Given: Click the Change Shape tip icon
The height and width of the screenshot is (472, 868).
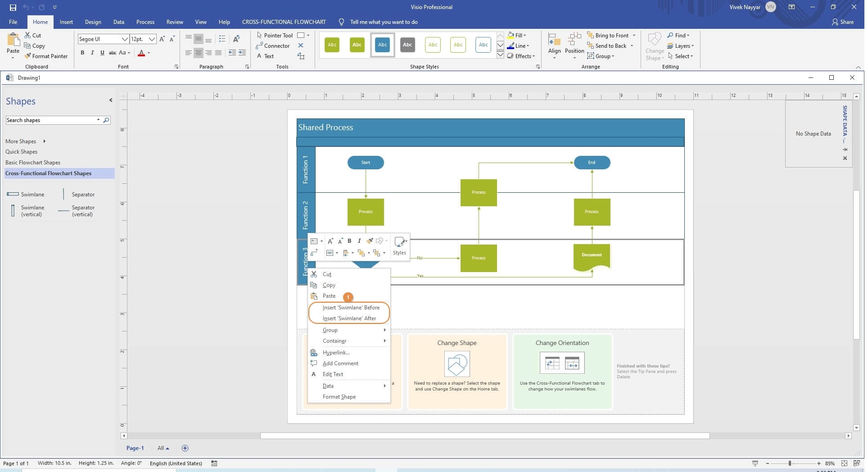Looking at the screenshot, I should [x=457, y=364].
